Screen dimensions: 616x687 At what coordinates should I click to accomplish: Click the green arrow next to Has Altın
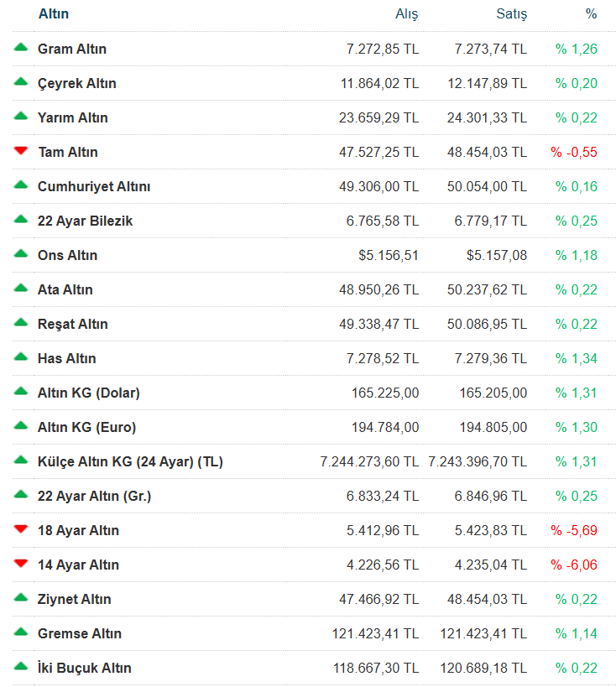pos(21,357)
